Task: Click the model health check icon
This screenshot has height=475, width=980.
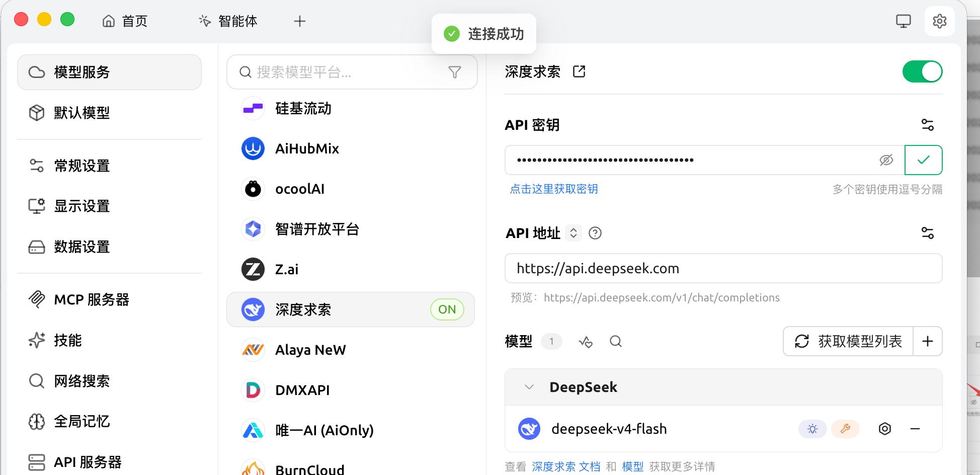Action: pyautogui.click(x=586, y=342)
